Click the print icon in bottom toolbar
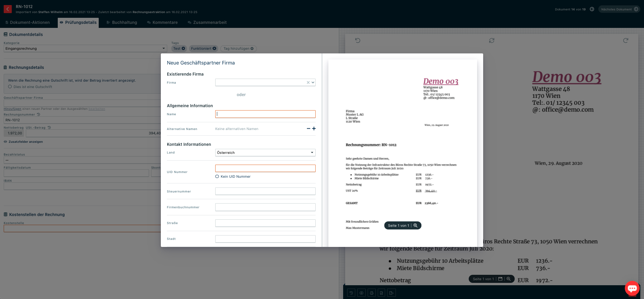This screenshot has width=644, height=299. click(x=371, y=293)
